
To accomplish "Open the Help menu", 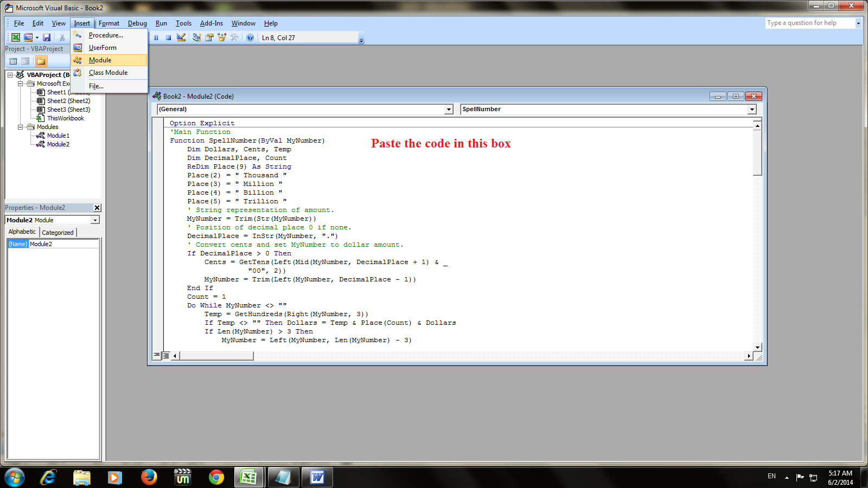I will tap(271, 23).
